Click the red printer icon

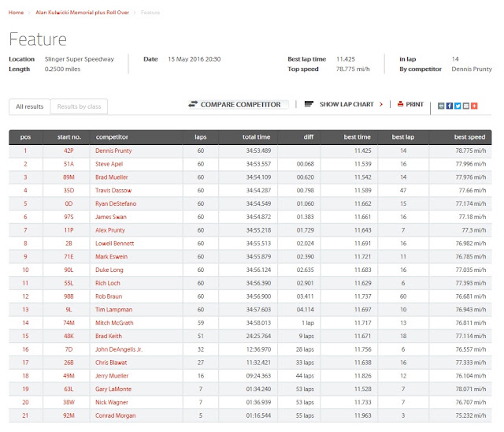coord(401,104)
